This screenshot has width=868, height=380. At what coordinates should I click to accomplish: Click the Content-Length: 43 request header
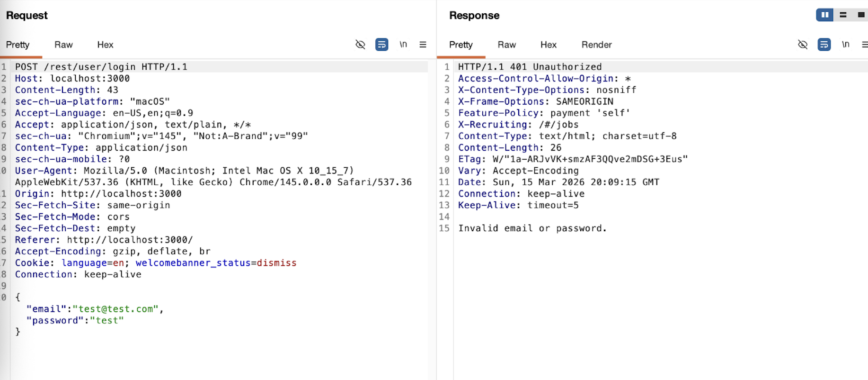pos(66,90)
